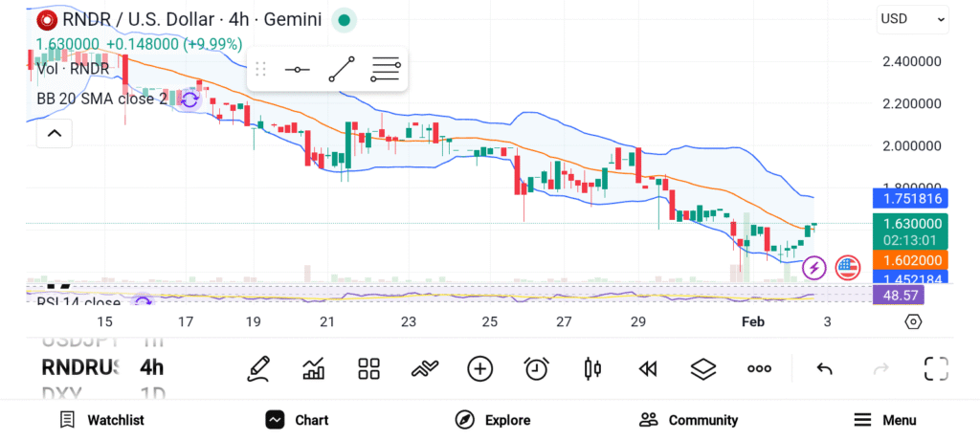The image size is (980, 441).
Task: Click the BB 20 SMA close legend
Action: (100, 99)
